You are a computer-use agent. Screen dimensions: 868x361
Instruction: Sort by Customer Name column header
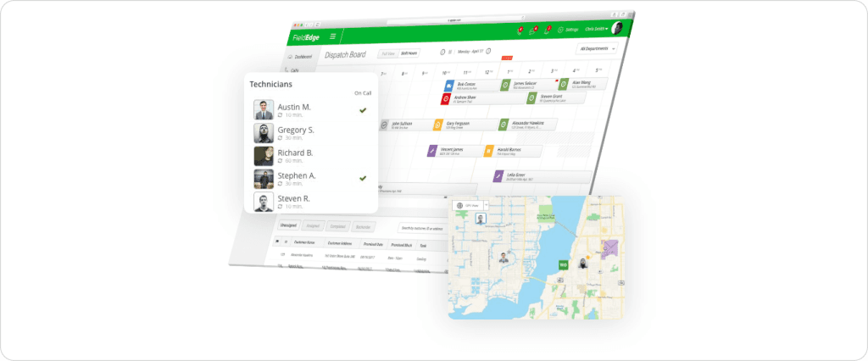point(305,242)
